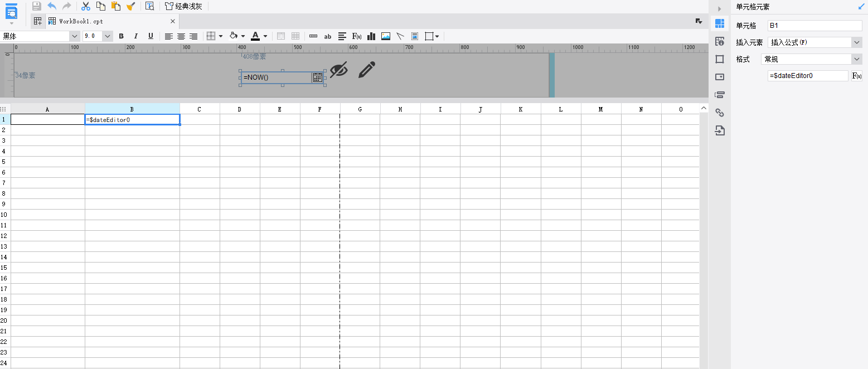Open the tab list dropdown at right
This screenshot has width=868, height=369.
pos(699,21)
